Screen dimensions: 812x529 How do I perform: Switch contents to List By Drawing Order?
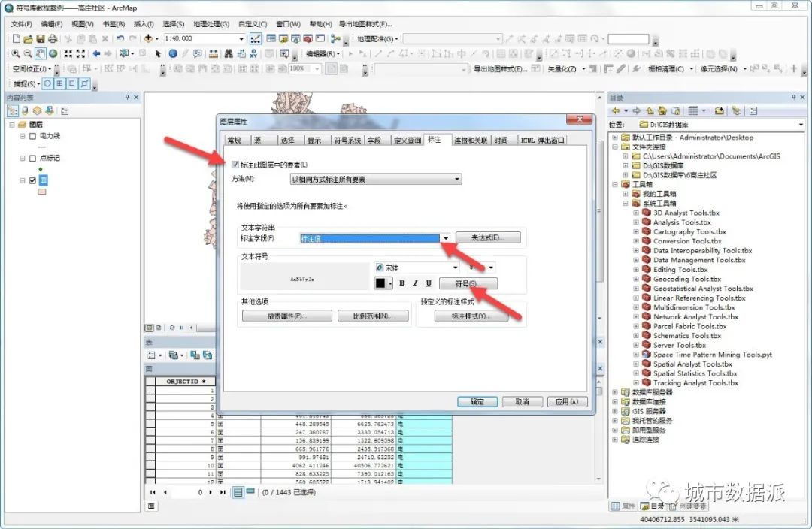pos(13,110)
